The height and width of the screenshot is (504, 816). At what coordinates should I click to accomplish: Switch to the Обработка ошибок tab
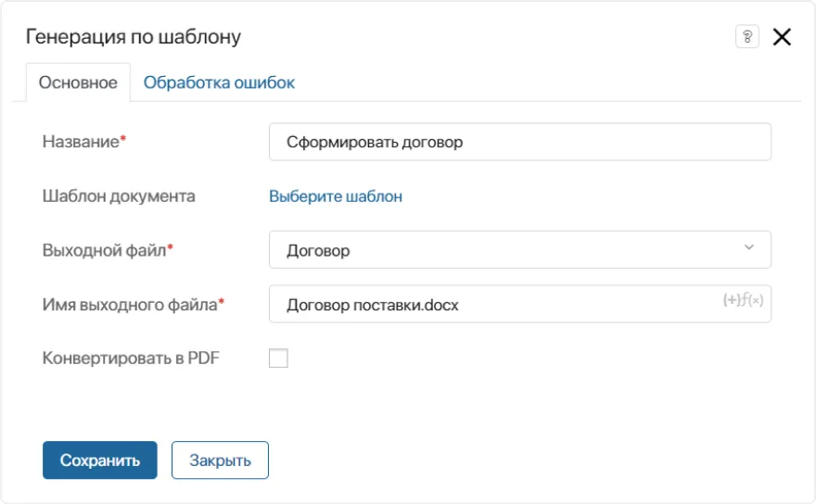[219, 82]
